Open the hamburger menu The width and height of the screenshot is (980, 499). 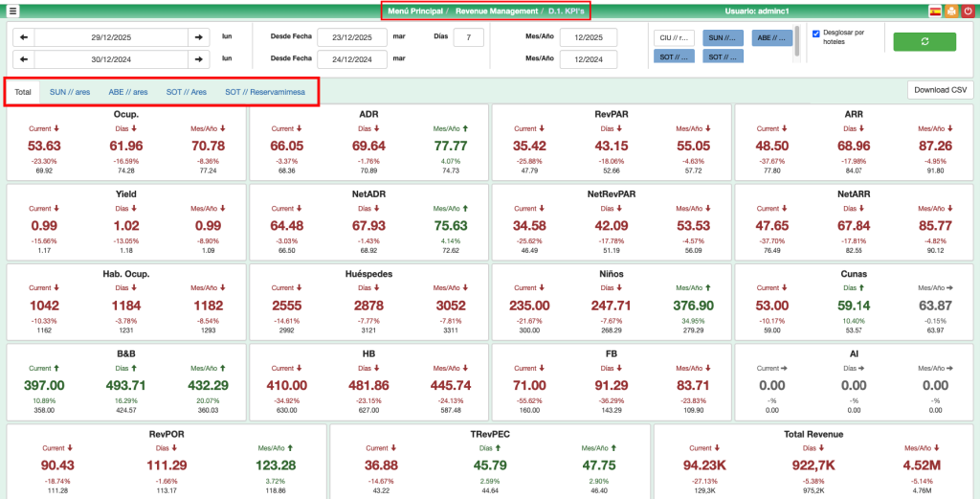coord(12,11)
